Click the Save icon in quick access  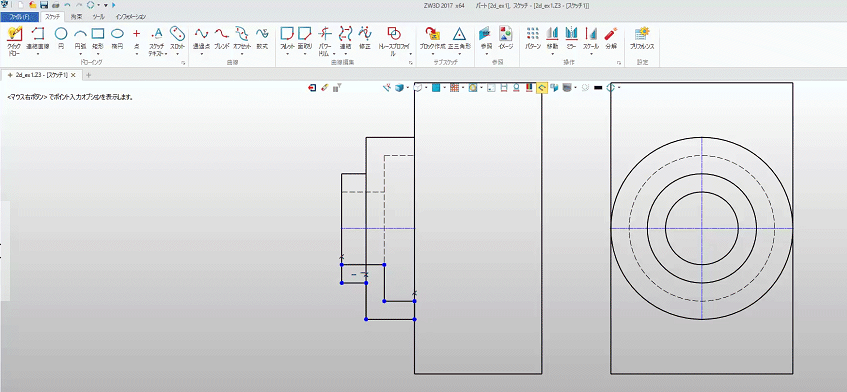44,5
